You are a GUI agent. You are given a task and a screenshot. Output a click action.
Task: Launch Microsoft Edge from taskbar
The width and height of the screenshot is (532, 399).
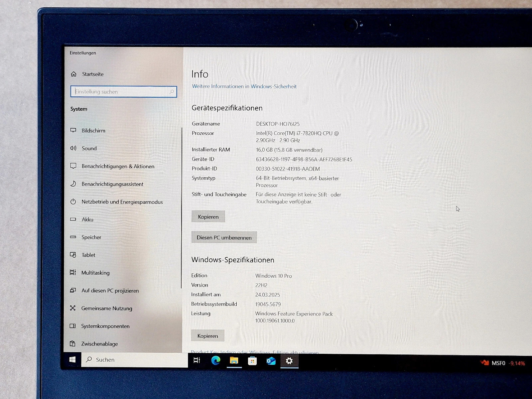click(216, 360)
